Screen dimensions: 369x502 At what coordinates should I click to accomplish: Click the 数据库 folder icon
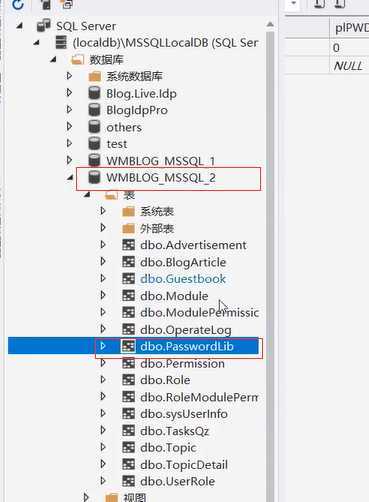(x=77, y=60)
